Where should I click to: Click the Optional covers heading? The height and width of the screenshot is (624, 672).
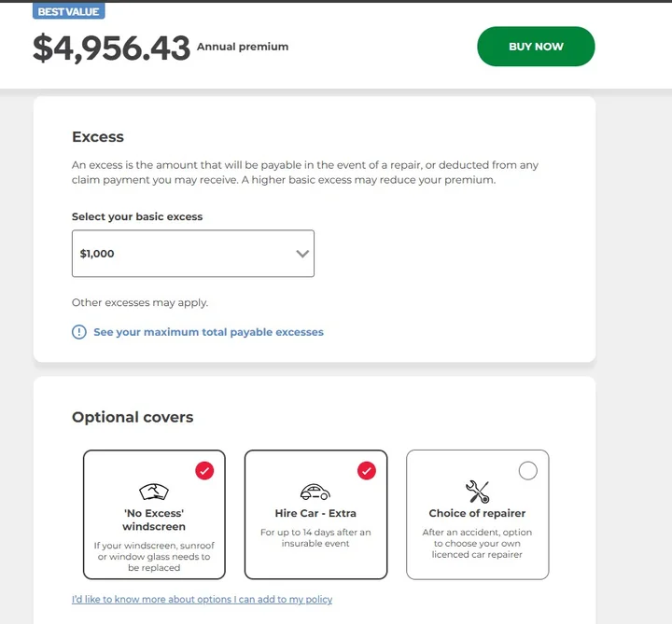coord(133,417)
